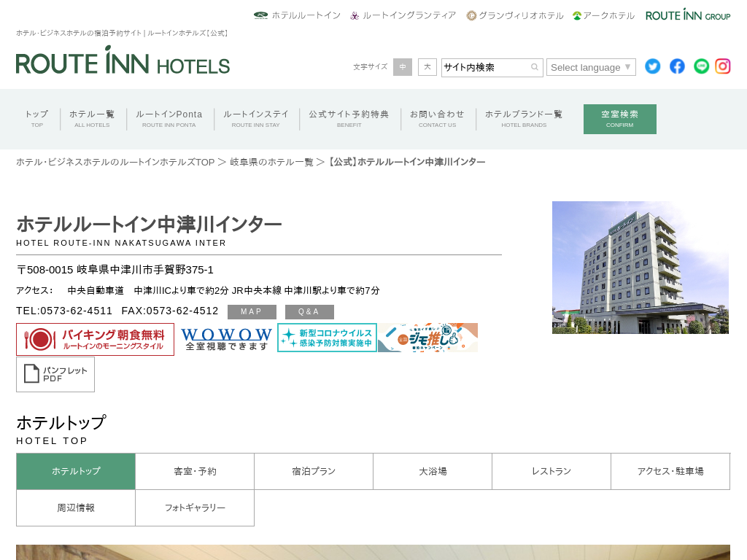Open the アークホテル brand link
Viewport: 747px width, 560px height.
pos(603,15)
